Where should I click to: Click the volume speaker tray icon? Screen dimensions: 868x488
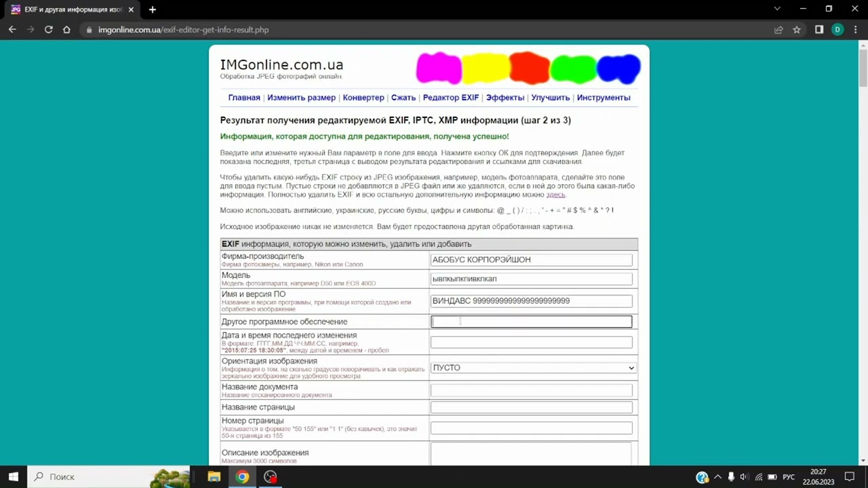745,476
